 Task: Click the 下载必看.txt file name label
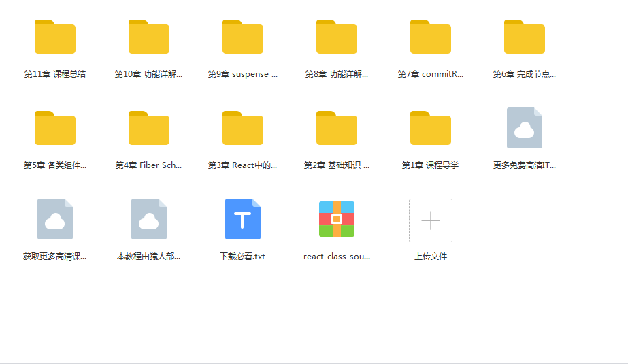point(243,257)
